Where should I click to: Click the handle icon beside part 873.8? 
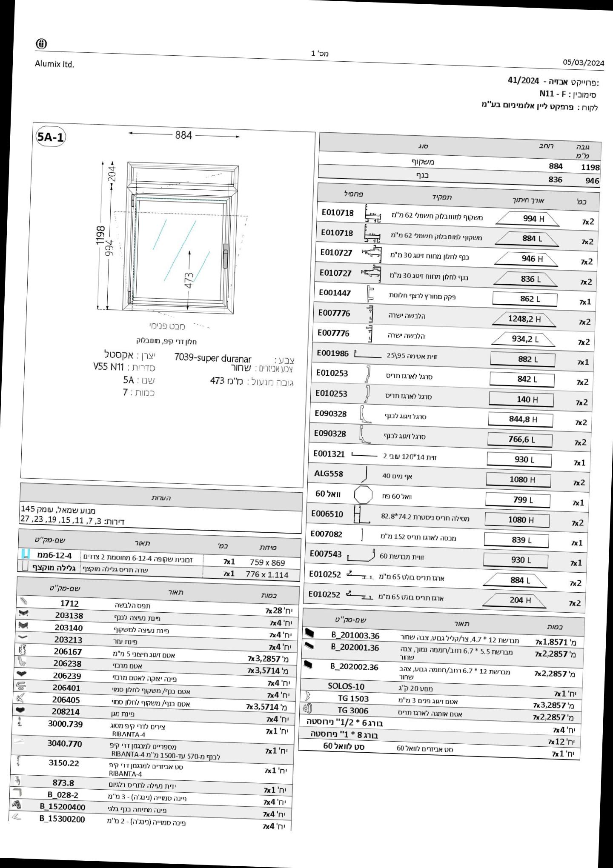point(18,780)
